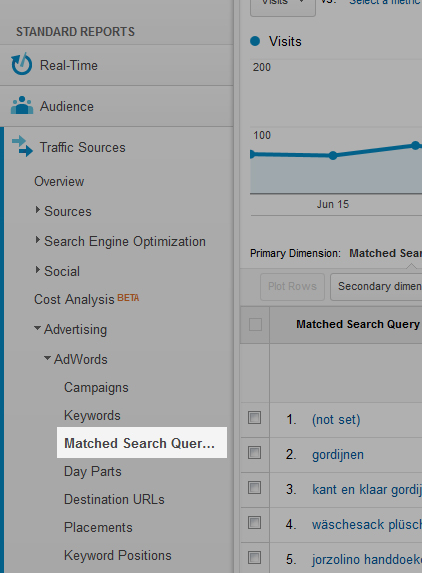Open the kant en klaar gordijnen link
Image resolution: width=422 pixels, height=573 pixels.
click(367, 489)
